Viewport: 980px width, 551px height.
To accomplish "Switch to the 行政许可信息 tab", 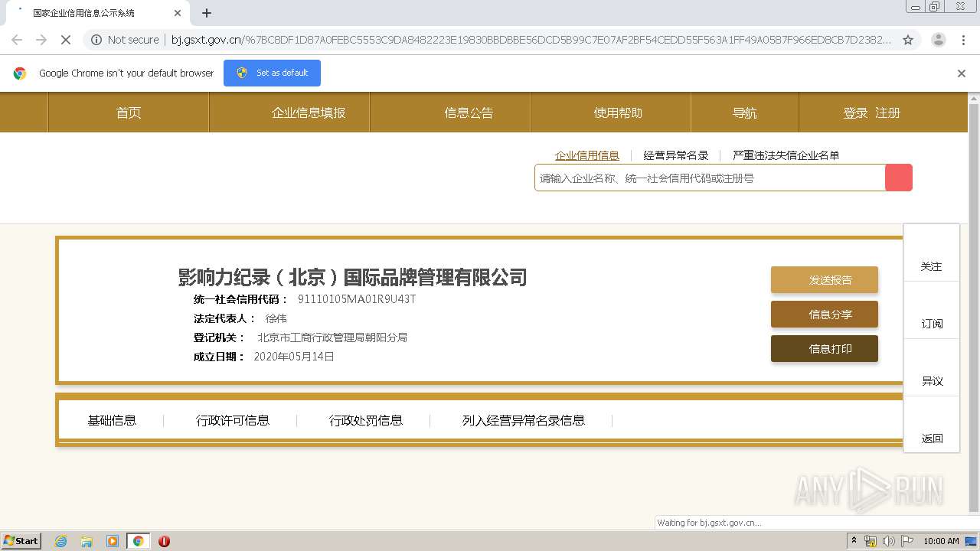I will 233,420.
